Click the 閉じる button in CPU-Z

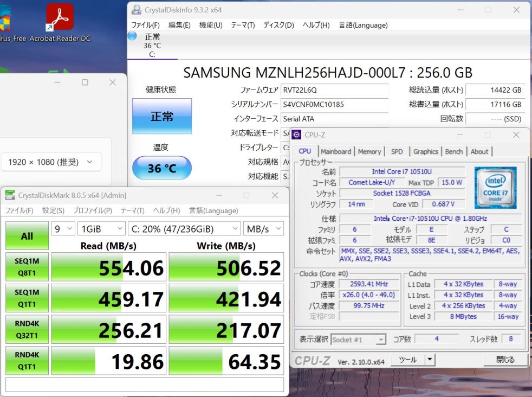point(505,359)
